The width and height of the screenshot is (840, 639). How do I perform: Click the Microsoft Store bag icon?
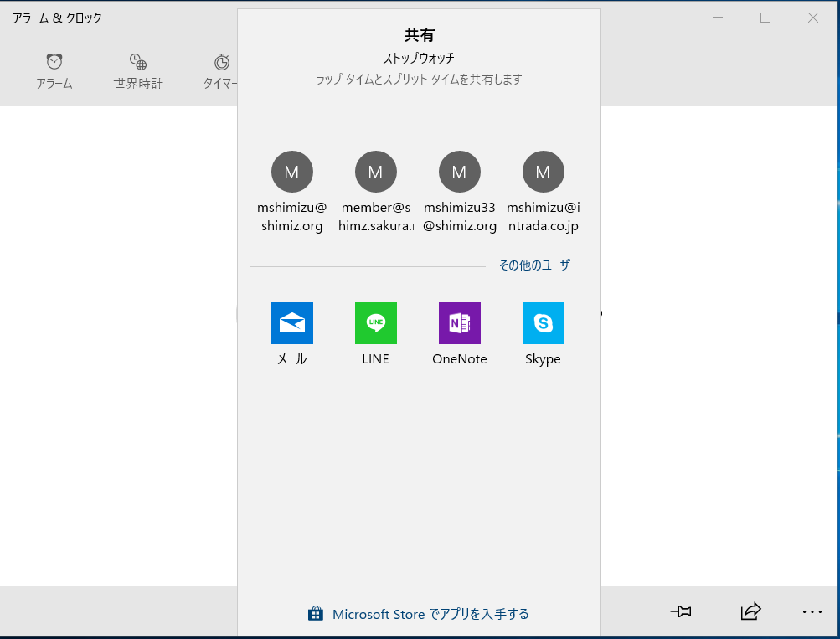click(315, 613)
